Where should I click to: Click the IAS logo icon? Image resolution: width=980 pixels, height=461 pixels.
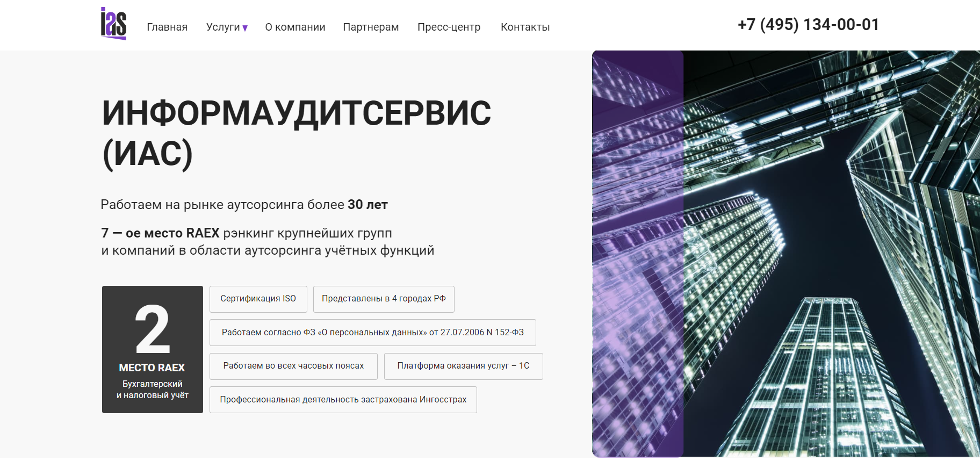pos(113,24)
